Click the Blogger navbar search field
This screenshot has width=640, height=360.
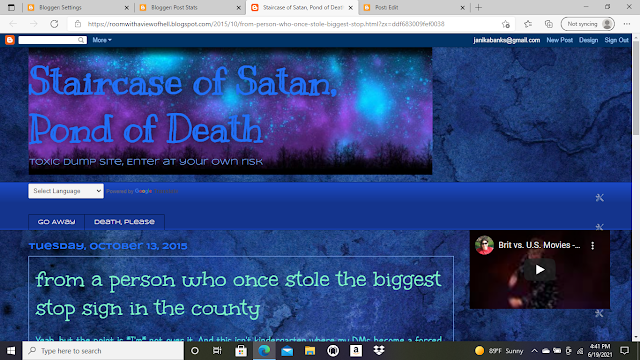click(48, 40)
